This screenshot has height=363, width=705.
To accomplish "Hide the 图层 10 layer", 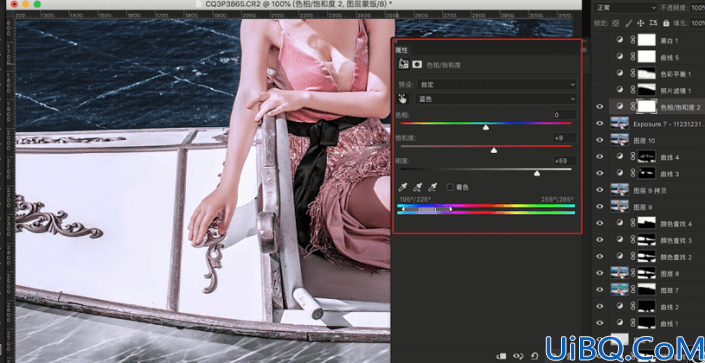I will tap(599, 140).
